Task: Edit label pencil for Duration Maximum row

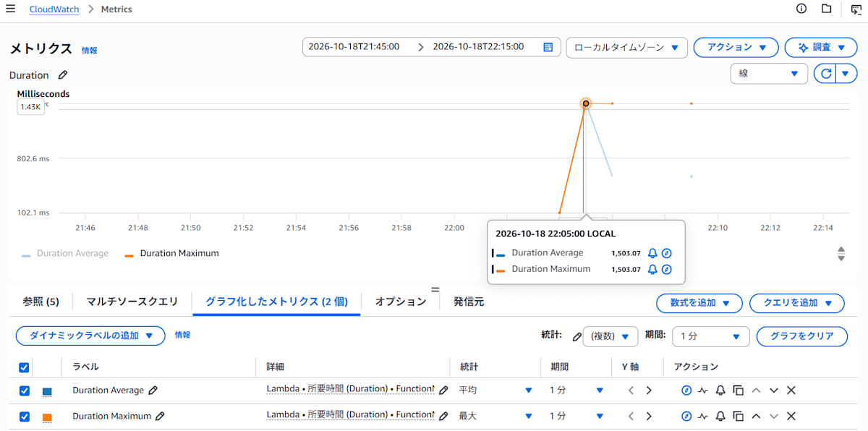Action: click(x=160, y=416)
